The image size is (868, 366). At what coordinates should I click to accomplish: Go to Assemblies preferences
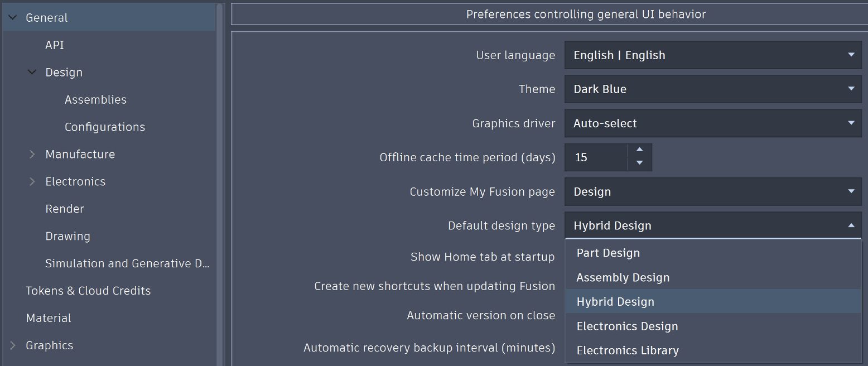coord(95,100)
